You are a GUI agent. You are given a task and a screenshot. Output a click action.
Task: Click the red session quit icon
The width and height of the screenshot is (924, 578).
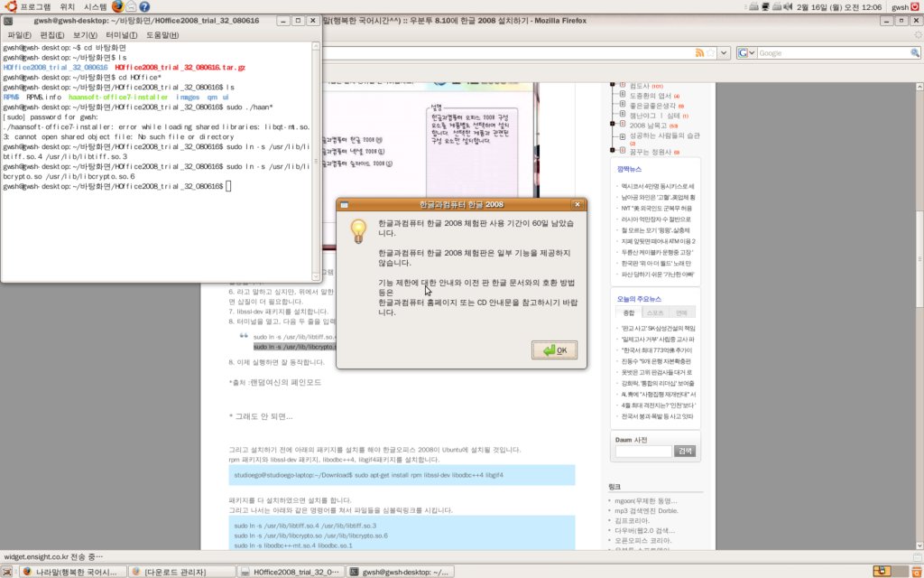click(x=915, y=7)
